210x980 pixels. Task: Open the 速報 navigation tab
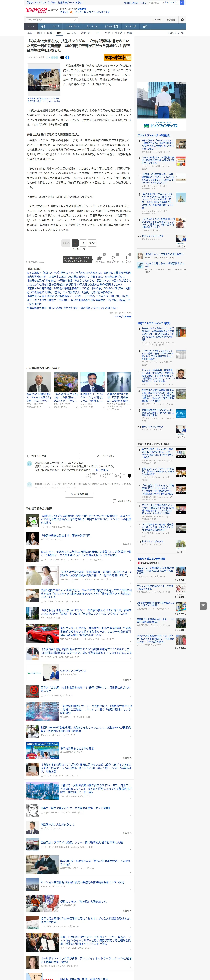pos(43,27)
